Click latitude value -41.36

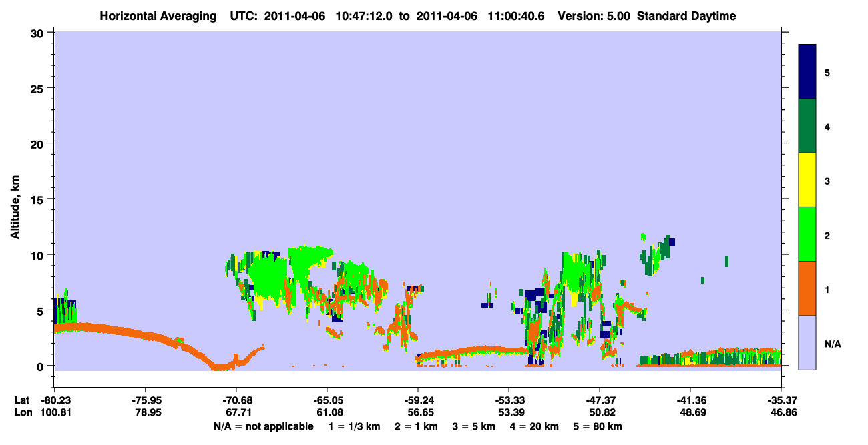pos(690,400)
